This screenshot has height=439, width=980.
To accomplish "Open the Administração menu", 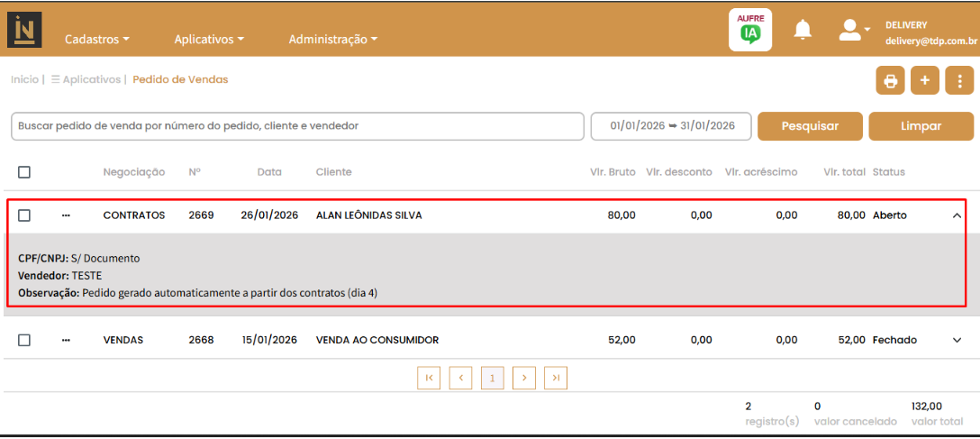I will 332,40.
